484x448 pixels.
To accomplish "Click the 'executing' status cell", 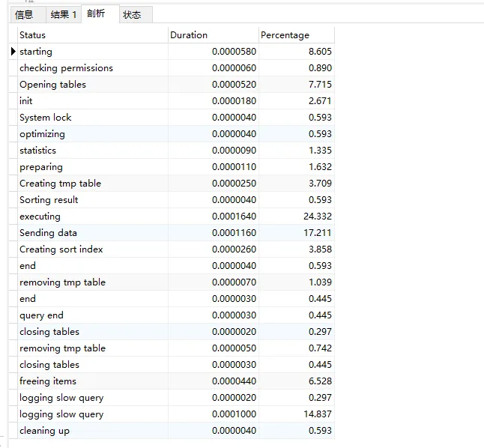I will 93,216.
